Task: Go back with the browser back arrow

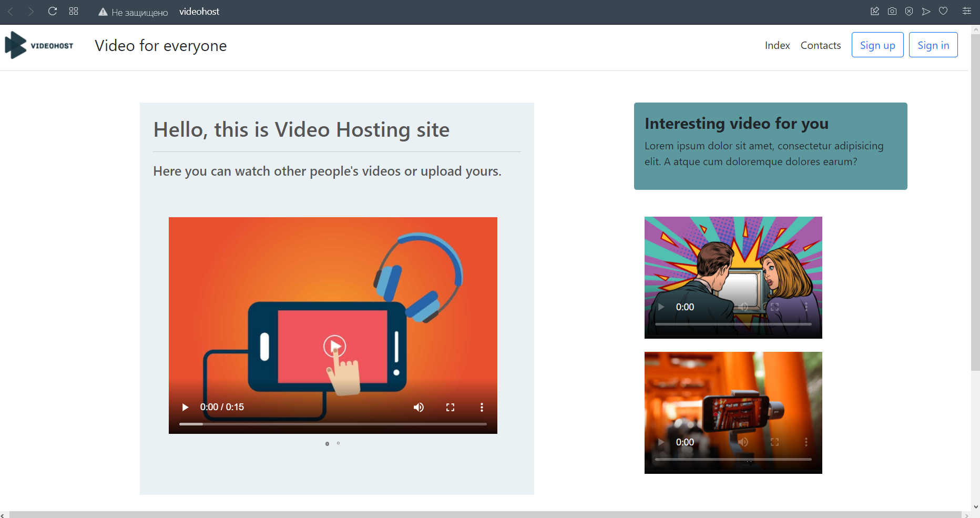Action: [11, 11]
